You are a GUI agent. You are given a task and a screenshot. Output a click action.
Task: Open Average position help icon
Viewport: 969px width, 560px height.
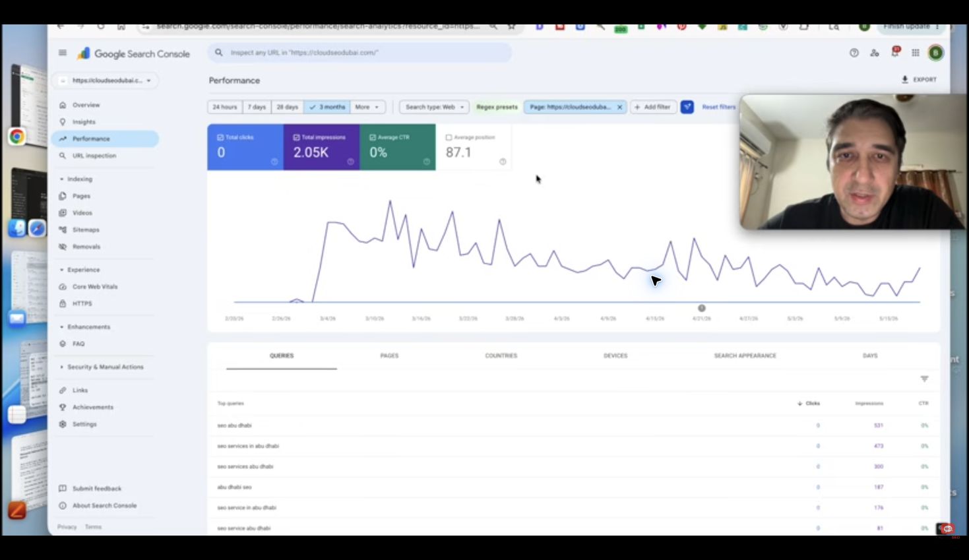(503, 162)
